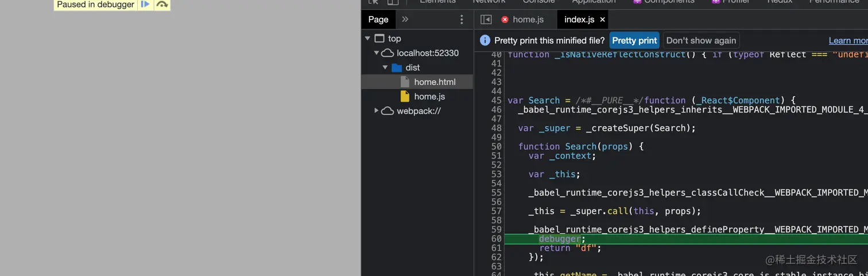Open the Learn more link
Viewport: 868px width, 276px height.
pyautogui.click(x=848, y=40)
